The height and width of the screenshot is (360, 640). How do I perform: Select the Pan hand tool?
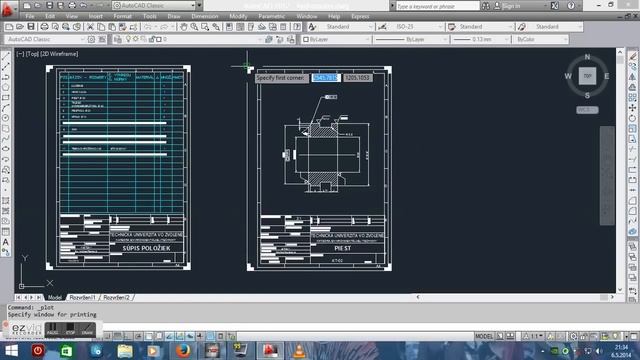(x=184, y=27)
